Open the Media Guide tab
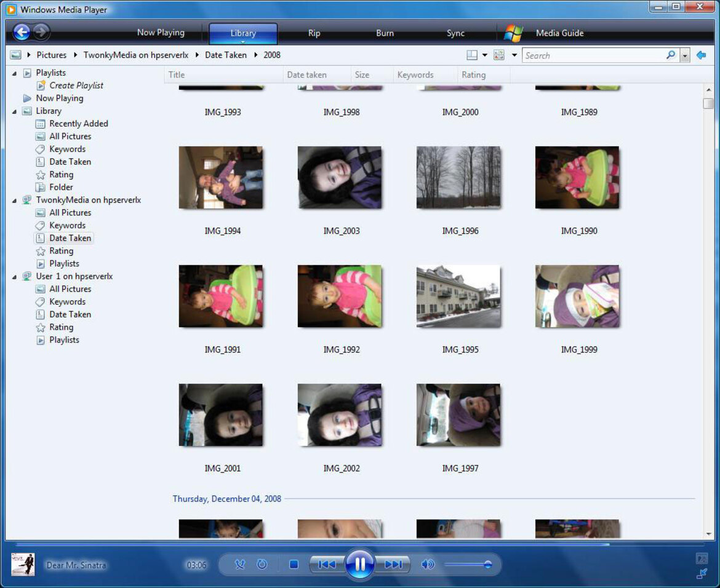720x588 pixels. (560, 33)
